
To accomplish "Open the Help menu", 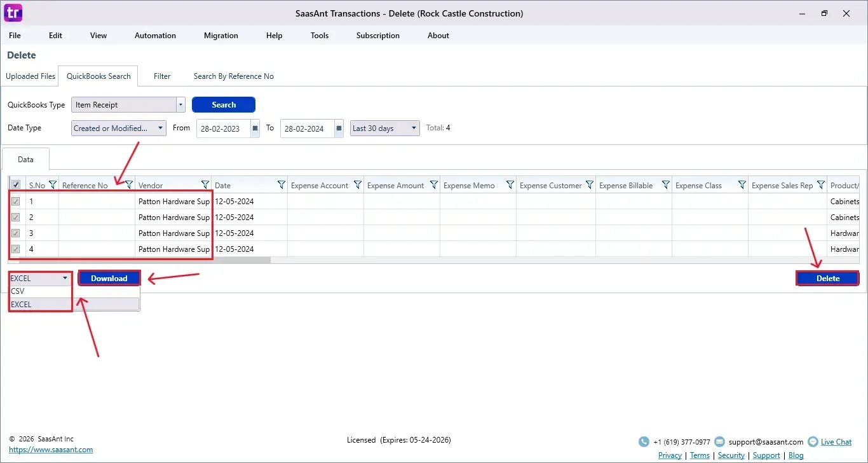I will click(275, 36).
